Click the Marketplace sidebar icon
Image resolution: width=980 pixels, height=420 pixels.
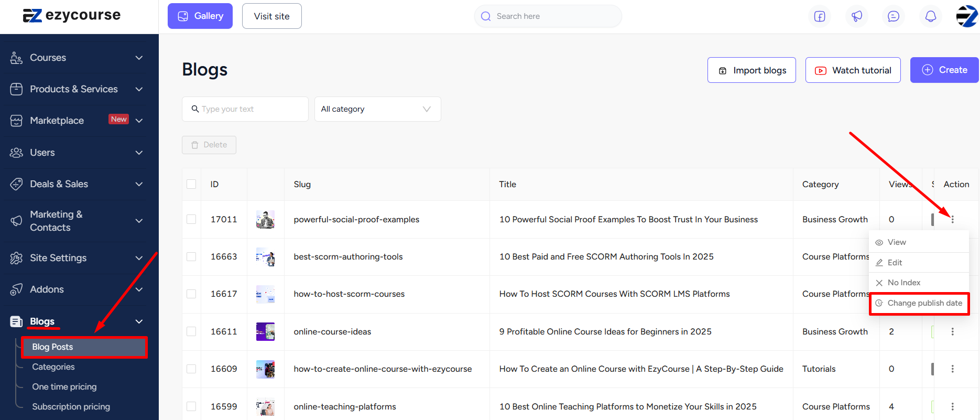(16, 121)
